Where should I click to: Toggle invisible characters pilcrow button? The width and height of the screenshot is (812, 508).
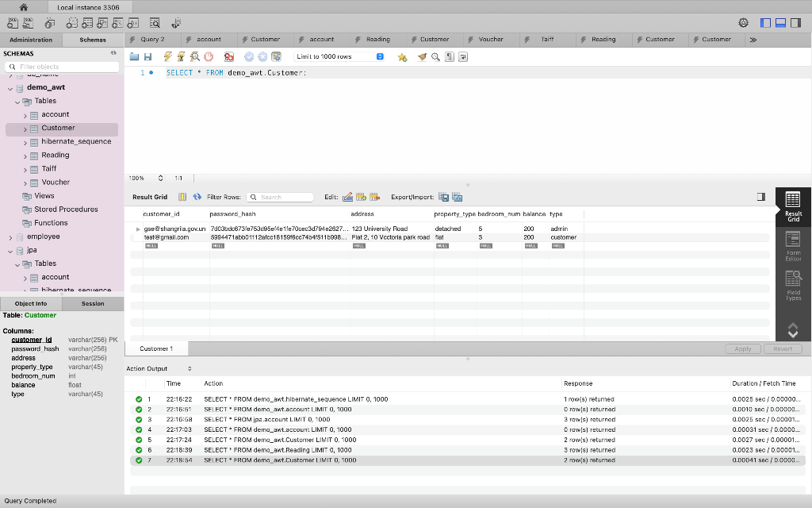click(450, 56)
